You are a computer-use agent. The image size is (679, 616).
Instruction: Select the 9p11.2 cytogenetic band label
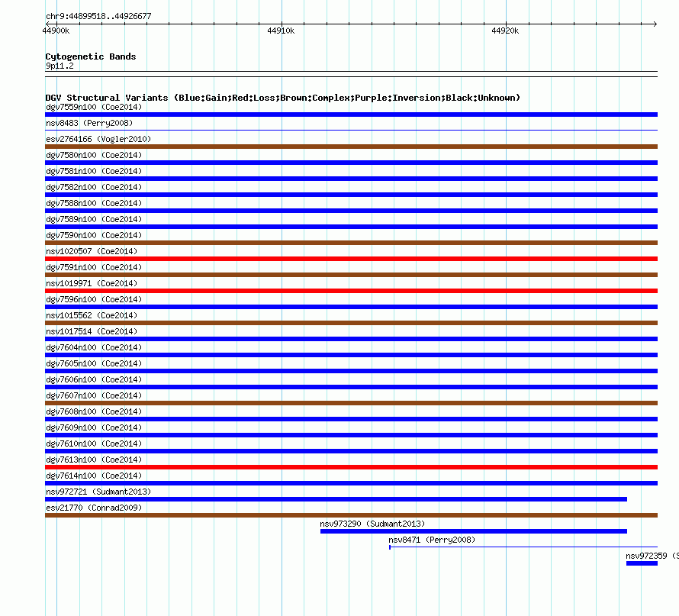pyautogui.click(x=60, y=66)
